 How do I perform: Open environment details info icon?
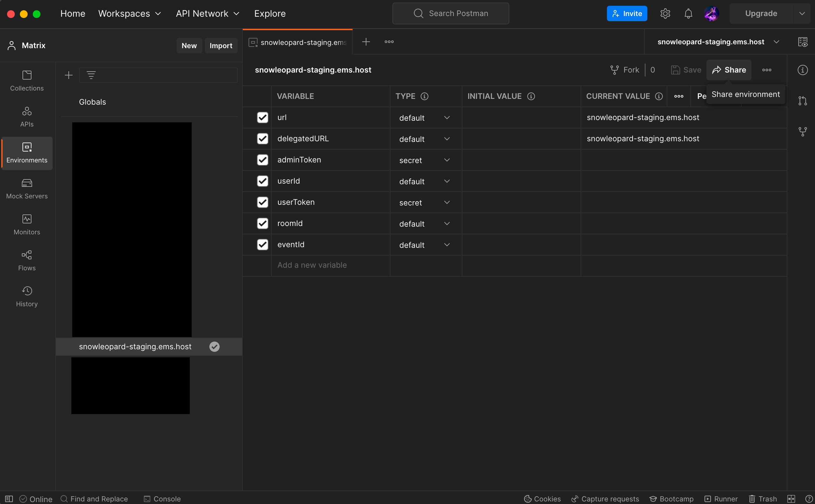pyautogui.click(x=803, y=70)
